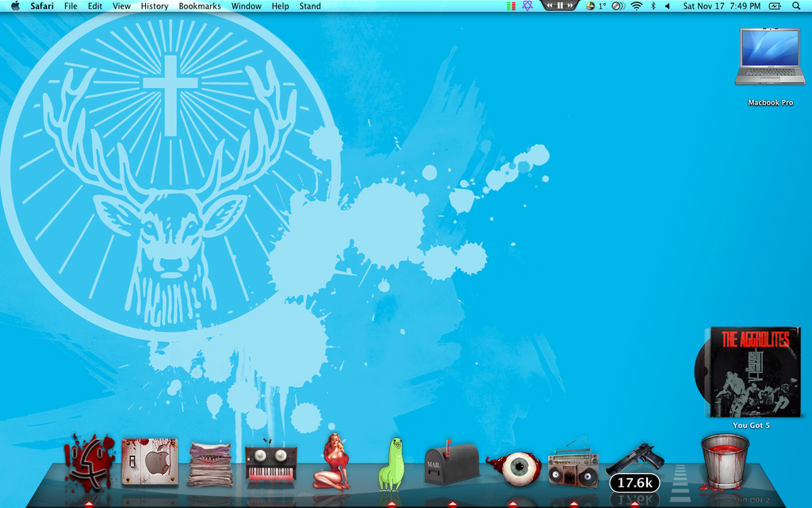Viewport: 812px width, 508px height.
Task: Skip to next track in menu bar player
Action: [570, 6]
